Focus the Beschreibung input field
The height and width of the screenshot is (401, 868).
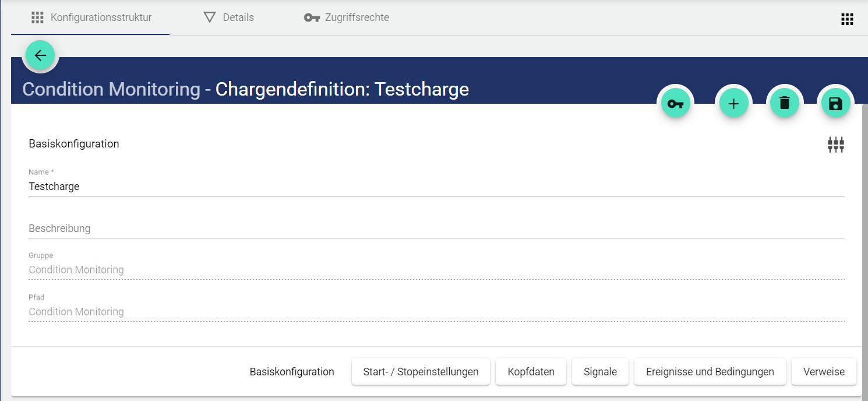coord(436,228)
